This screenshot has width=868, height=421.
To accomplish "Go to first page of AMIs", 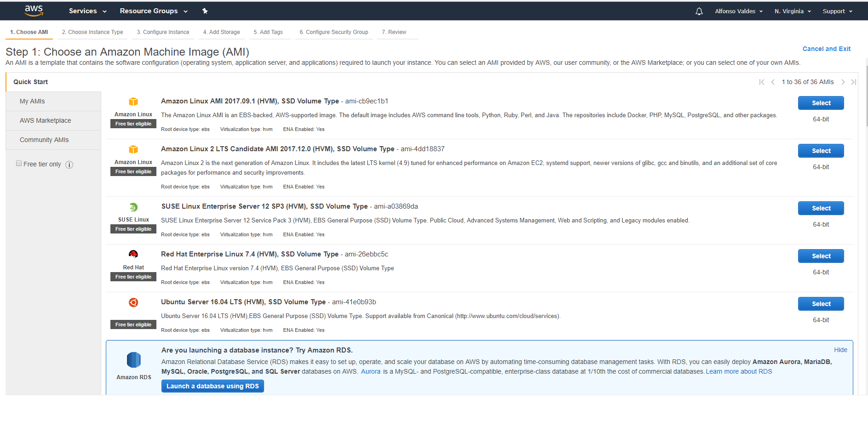I will click(762, 82).
